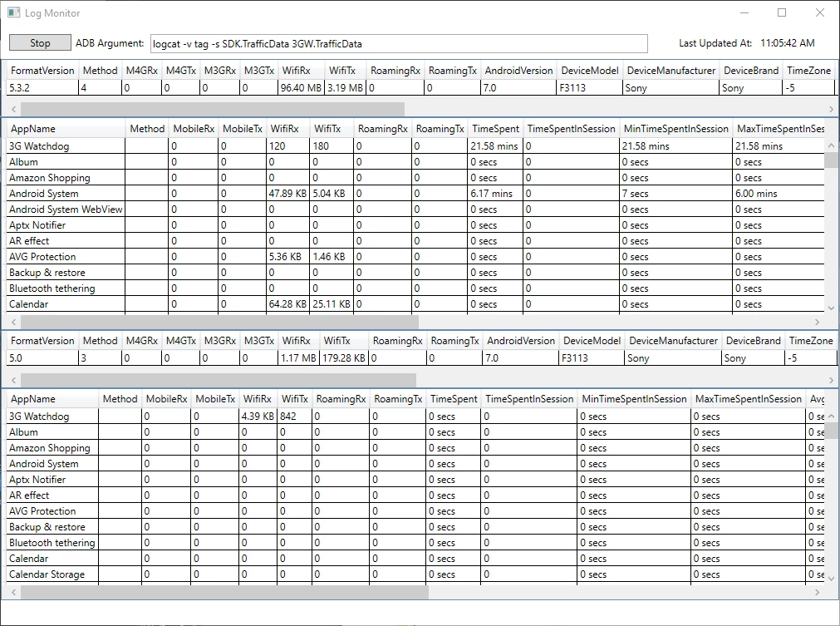Select Amazon Shopping row in lower app table

click(x=415, y=447)
